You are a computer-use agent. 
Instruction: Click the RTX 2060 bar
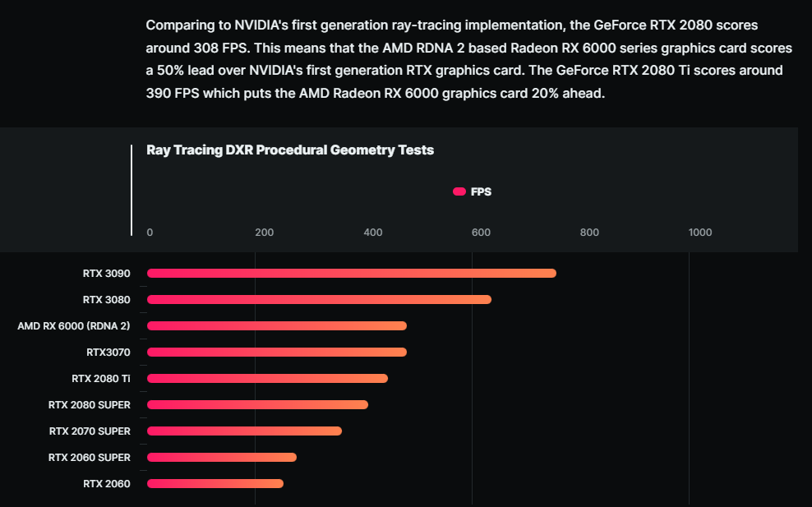click(x=215, y=483)
